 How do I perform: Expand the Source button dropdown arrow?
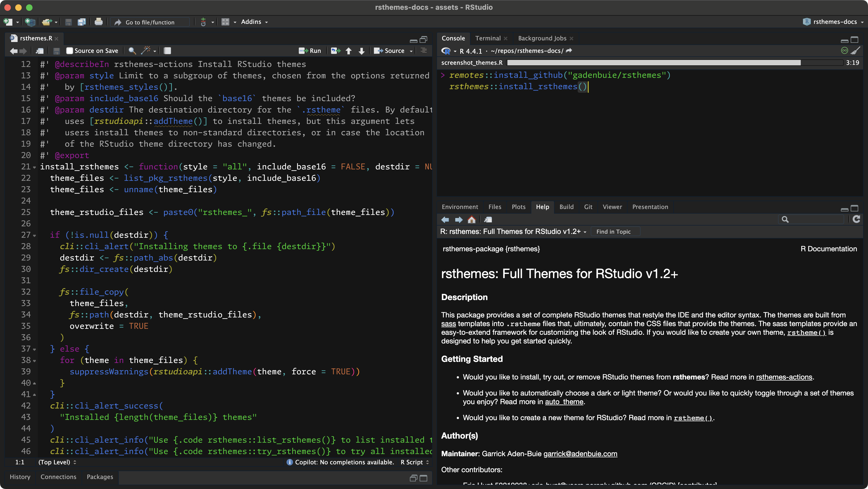[x=411, y=51]
